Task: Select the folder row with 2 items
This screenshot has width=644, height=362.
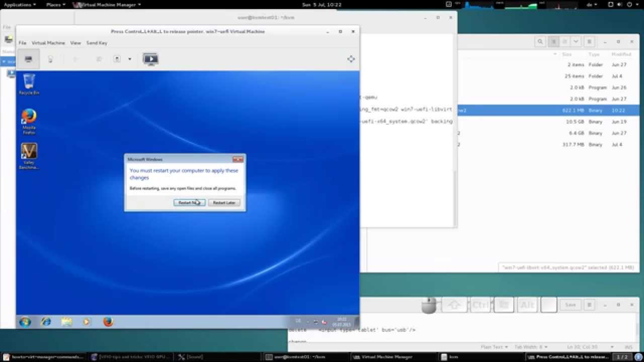Action: click(x=548, y=65)
